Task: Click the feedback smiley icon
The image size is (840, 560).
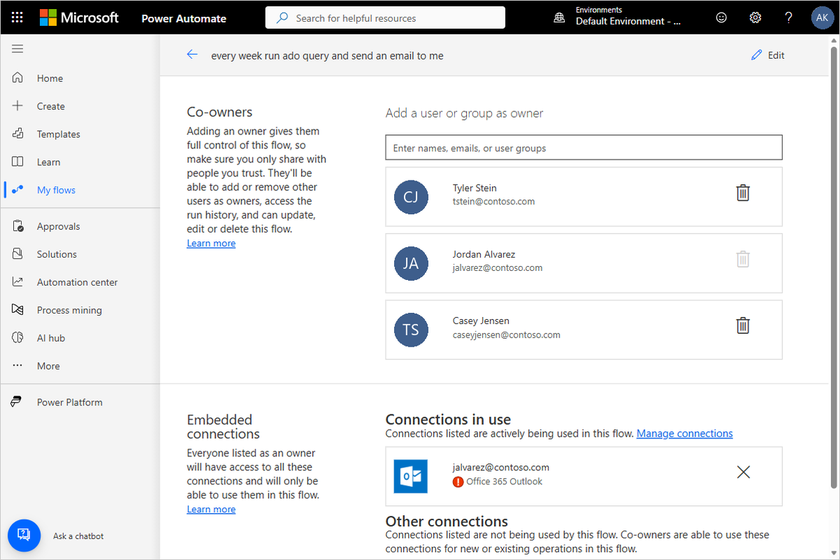Action: point(721,18)
